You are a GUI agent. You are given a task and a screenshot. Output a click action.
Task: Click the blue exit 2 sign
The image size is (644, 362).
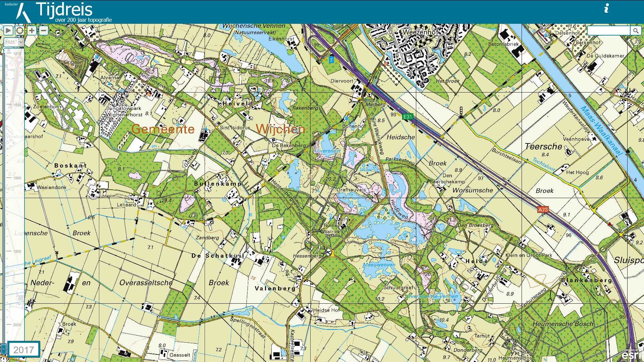(x=331, y=60)
